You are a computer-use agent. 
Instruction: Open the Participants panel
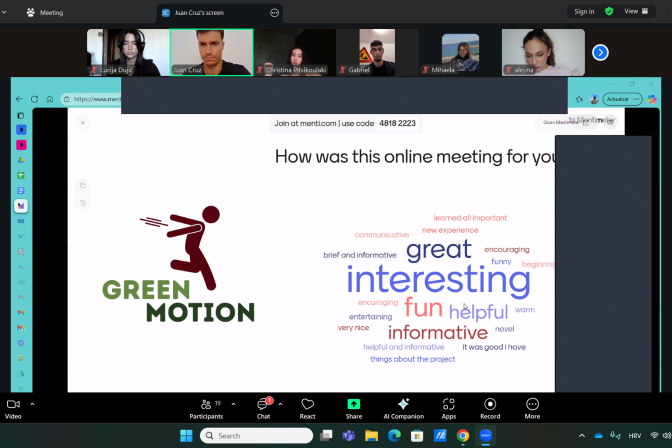205,406
